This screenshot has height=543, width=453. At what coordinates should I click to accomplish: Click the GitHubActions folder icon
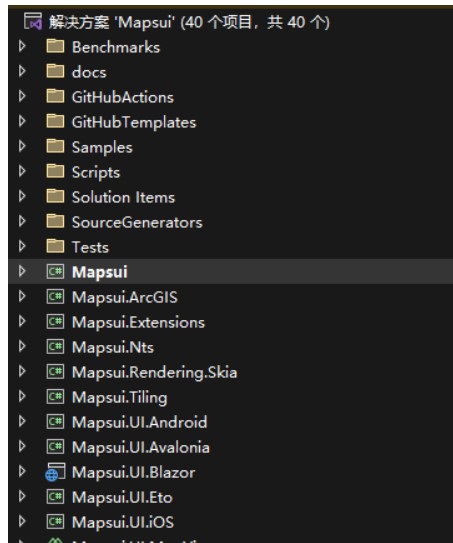pyautogui.click(x=55, y=96)
